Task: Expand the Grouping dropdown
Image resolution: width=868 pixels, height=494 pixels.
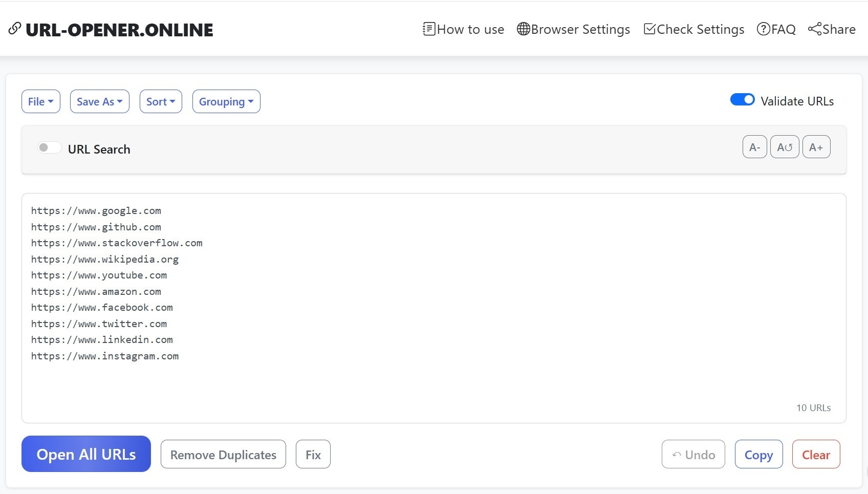Action: click(x=226, y=101)
